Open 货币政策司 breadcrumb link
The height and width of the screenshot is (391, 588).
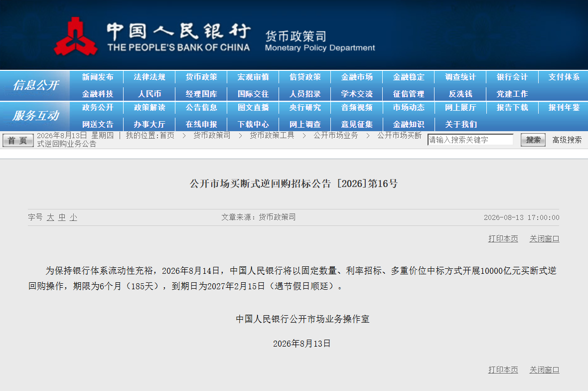coord(212,136)
